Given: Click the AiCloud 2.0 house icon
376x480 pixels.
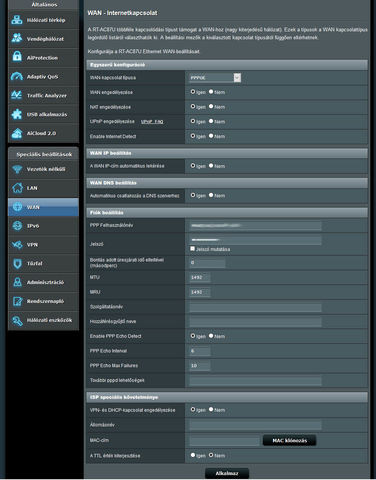Looking at the screenshot, I should point(17,133).
